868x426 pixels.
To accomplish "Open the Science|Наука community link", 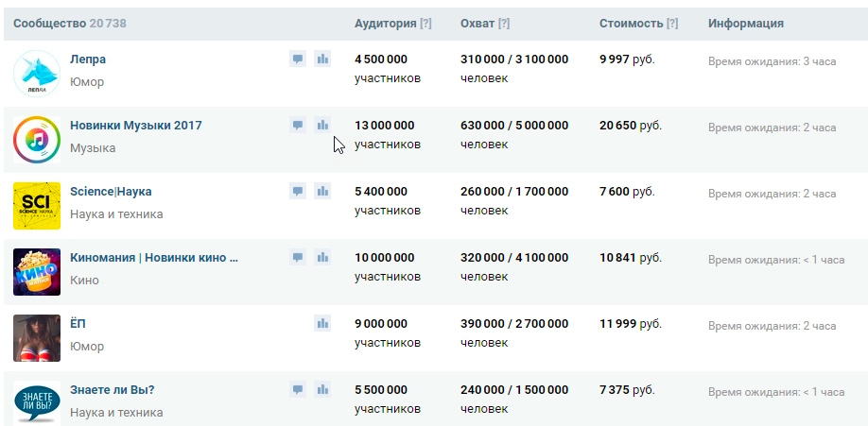I will 111,192.
